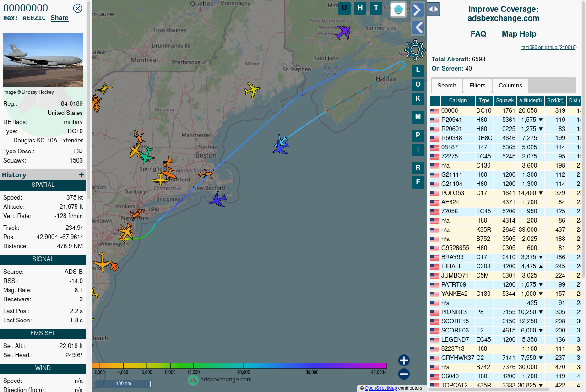Screen dimensions: 586x392
Task: Select the 00000 DC10 table row
Action: (506, 111)
